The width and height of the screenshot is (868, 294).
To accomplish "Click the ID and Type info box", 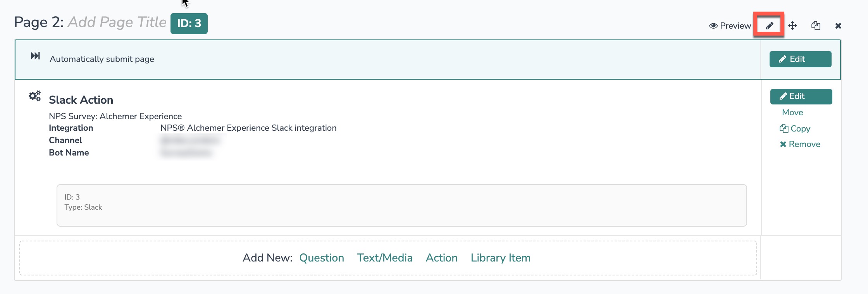I will [401, 205].
